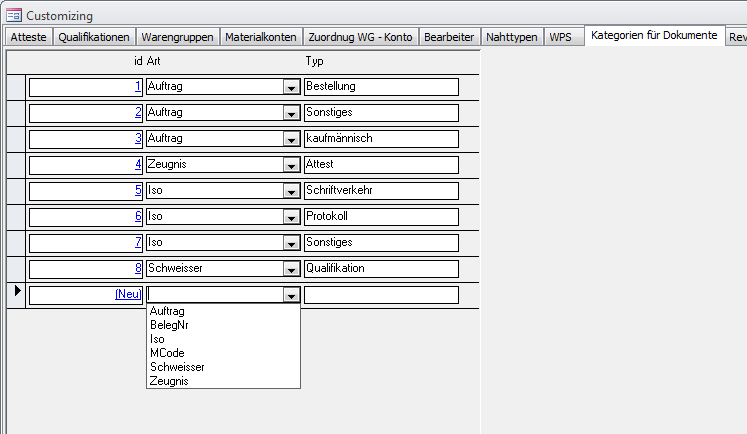Switch to the Atteste tab

(x=28, y=37)
